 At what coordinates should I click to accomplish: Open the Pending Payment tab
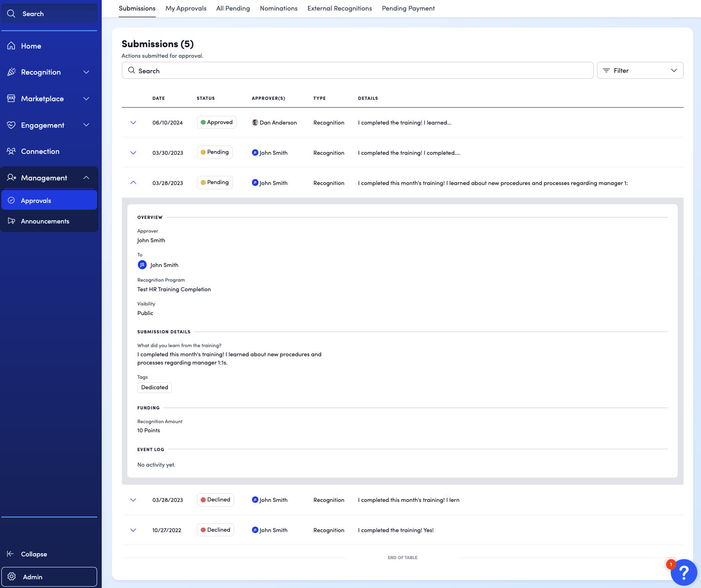coord(408,8)
